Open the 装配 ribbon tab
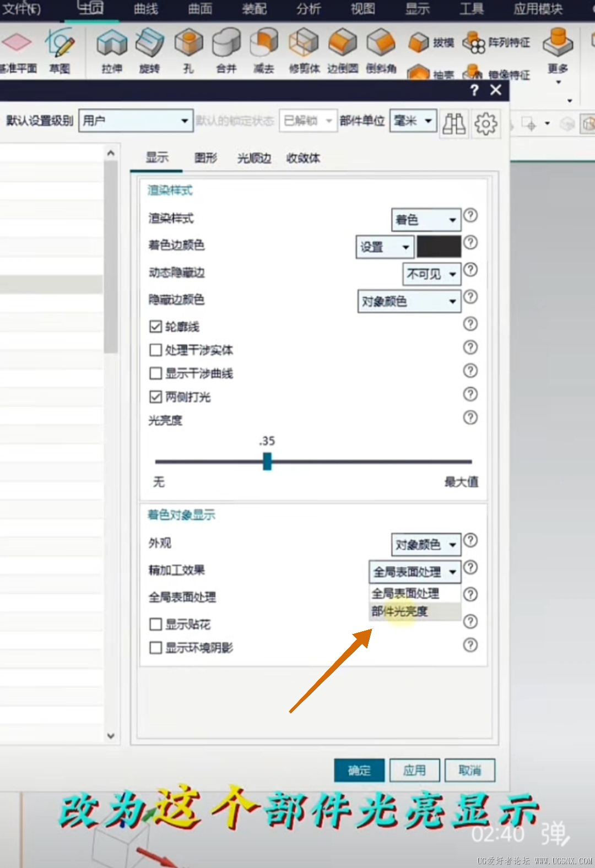The image size is (595, 868). (x=255, y=9)
